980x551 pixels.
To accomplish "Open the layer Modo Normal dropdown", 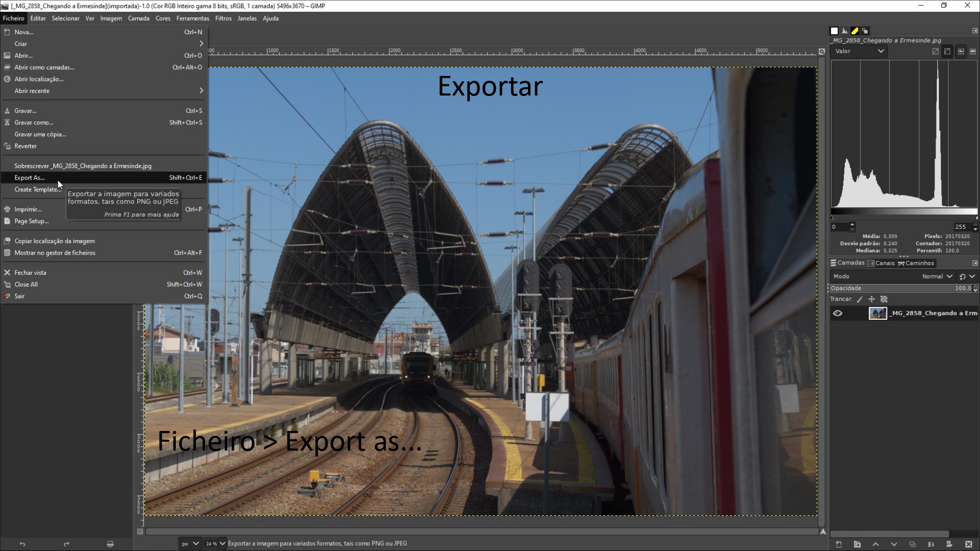I will pyautogui.click(x=936, y=276).
